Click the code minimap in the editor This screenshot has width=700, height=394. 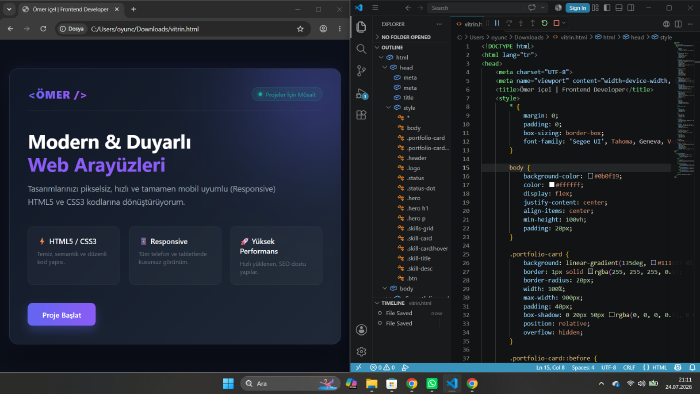(685, 109)
